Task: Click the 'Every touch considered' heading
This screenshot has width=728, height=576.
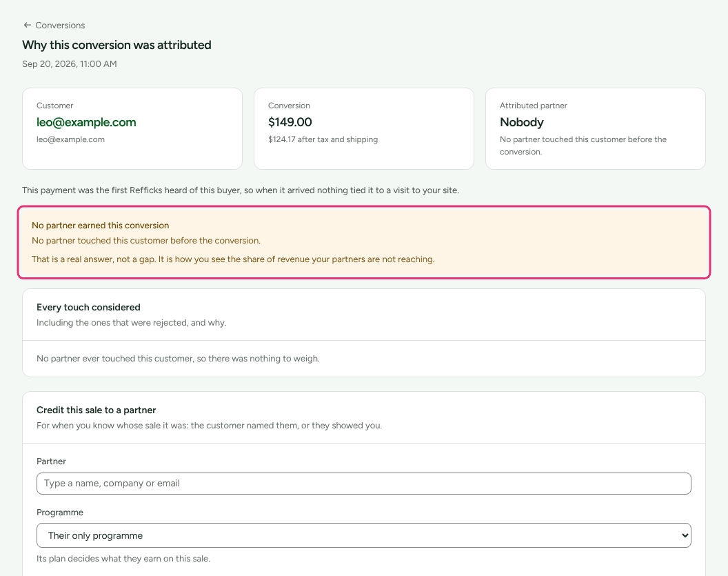Action: point(88,307)
